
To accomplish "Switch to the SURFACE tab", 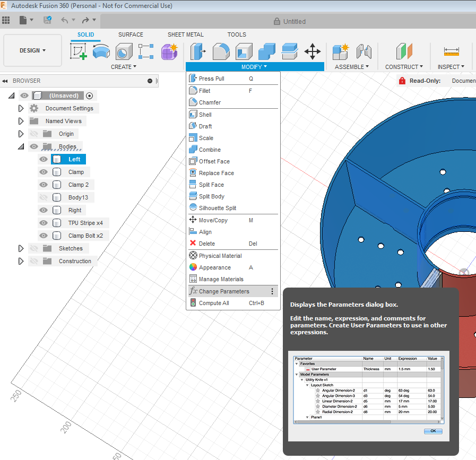I will click(x=131, y=34).
